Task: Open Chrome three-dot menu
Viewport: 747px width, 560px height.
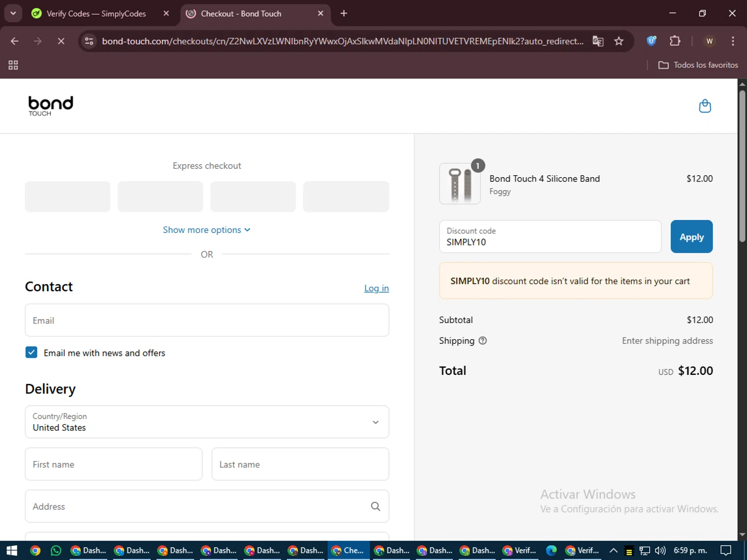Action: 733,41
